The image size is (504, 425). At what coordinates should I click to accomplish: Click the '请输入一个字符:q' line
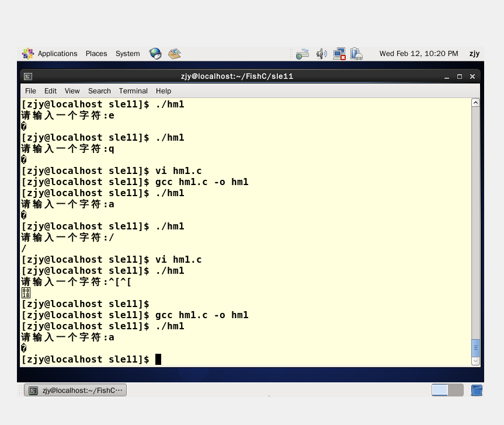68,149
